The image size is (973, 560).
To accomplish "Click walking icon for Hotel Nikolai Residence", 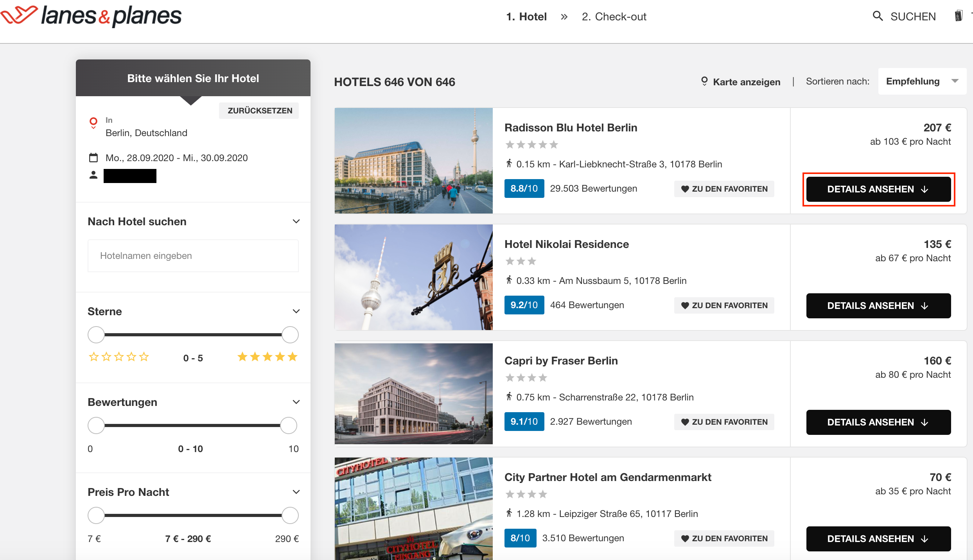I will (509, 280).
